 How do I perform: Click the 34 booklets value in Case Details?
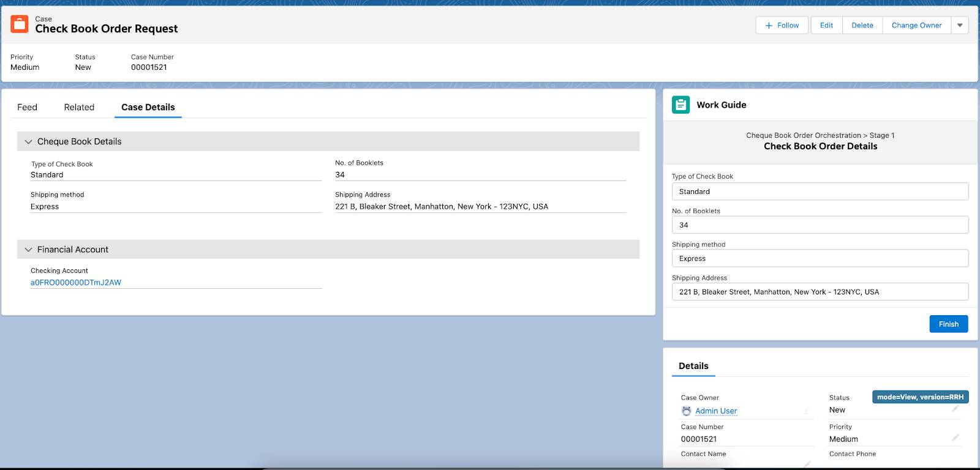pos(340,175)
